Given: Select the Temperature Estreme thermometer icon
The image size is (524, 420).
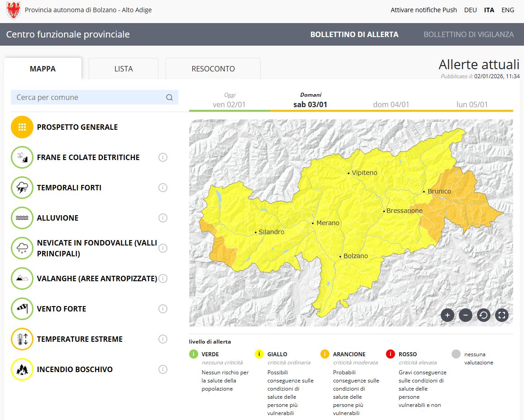Looking at the screenshot, I should point(22,339).
